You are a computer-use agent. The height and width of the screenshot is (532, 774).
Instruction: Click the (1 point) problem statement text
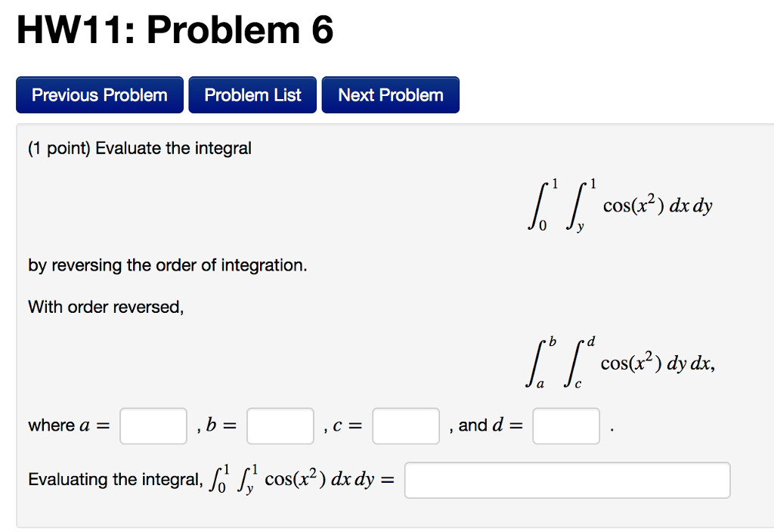[138, 148]
